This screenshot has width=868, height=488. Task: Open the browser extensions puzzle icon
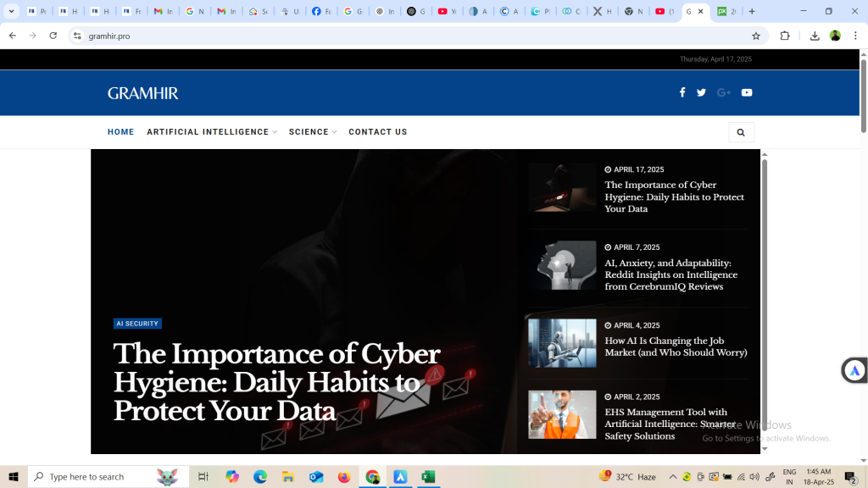click(785, 36)
